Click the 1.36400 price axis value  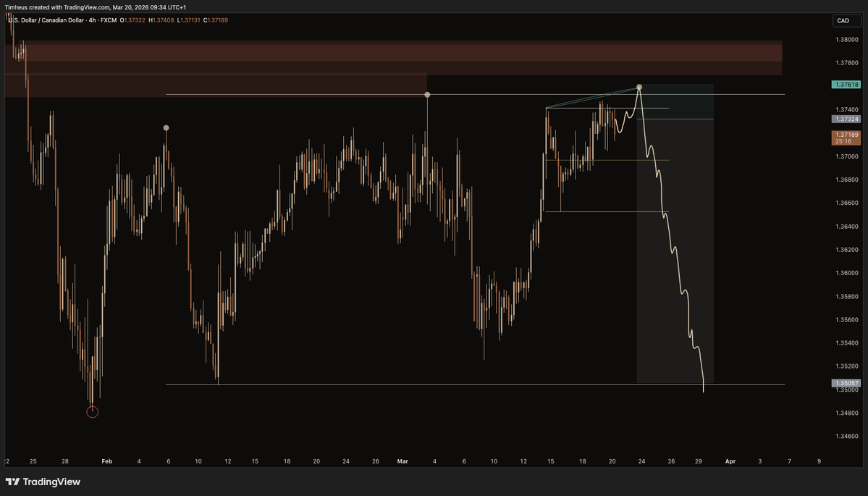point(847,227)
